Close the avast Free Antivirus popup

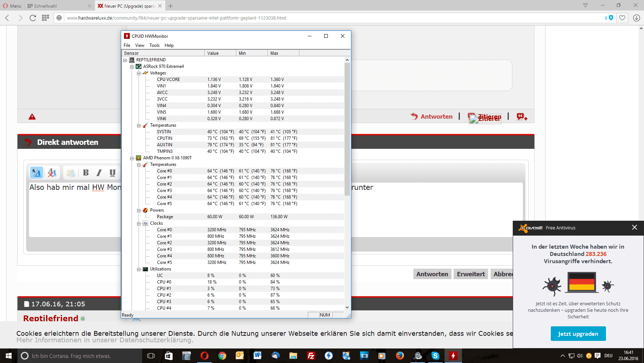point(634,227)
